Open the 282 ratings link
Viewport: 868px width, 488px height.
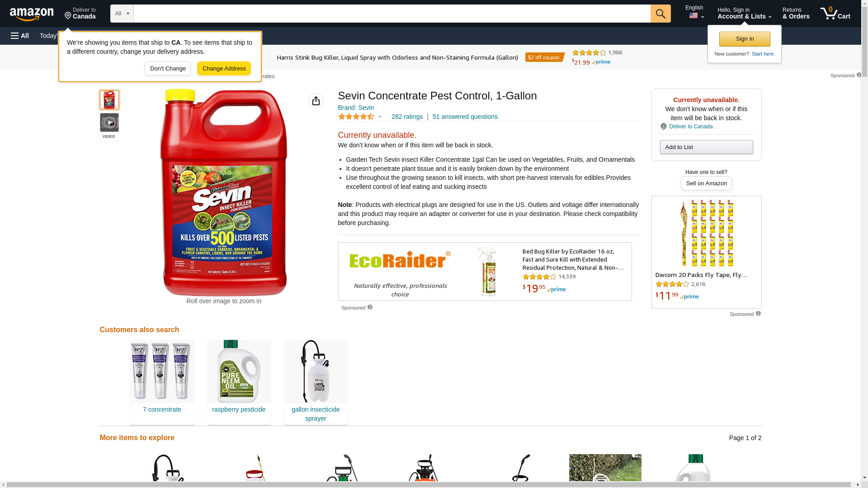point(407,117)
